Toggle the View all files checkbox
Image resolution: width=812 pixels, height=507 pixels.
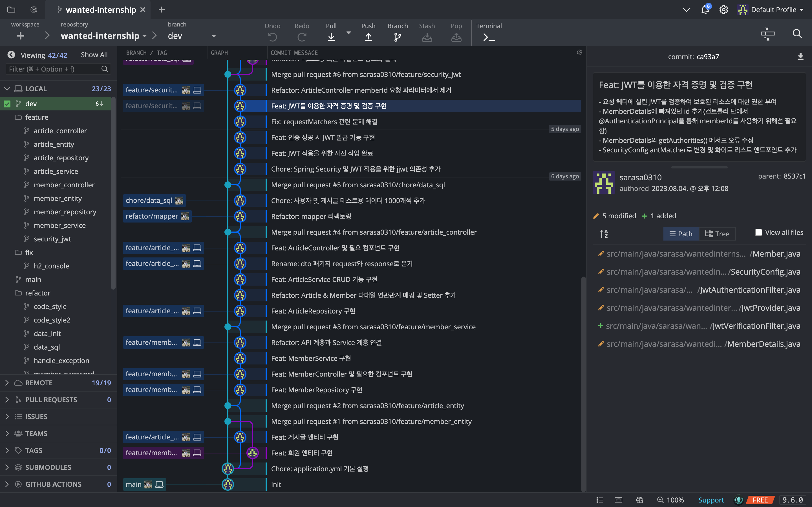click(758, 232)
